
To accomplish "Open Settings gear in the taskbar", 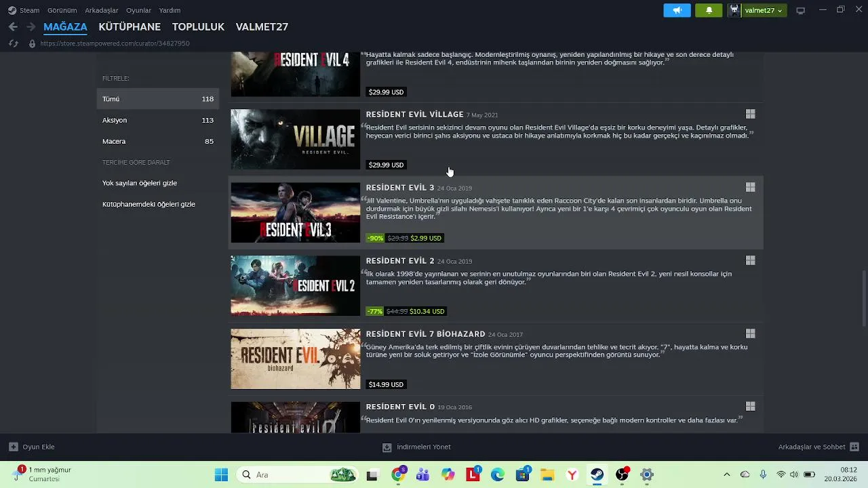I will [646, 474].
